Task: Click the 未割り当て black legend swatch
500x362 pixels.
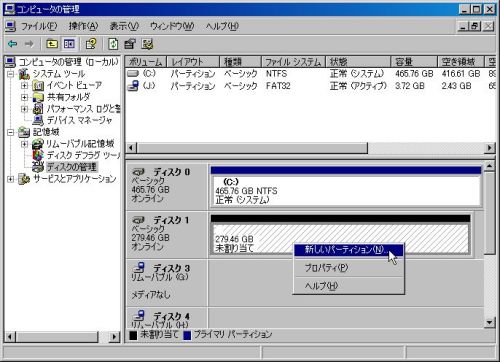Action: pyautogui.click(x=133, y=336)
